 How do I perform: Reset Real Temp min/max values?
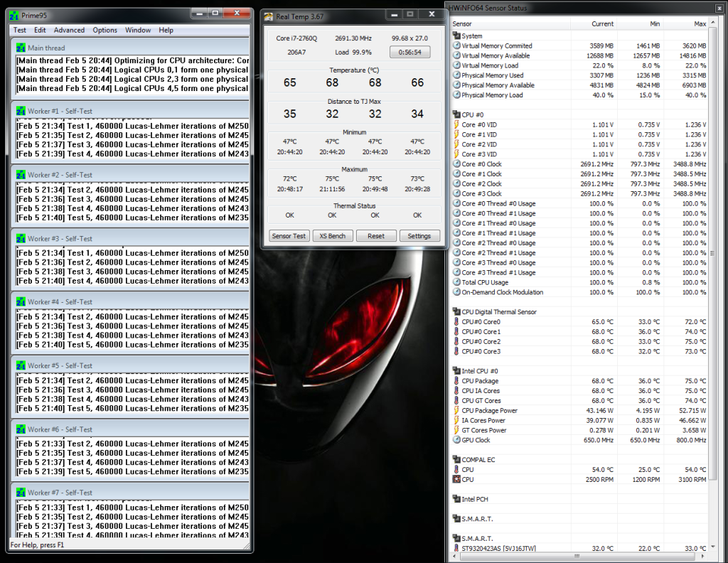[375, 236]
